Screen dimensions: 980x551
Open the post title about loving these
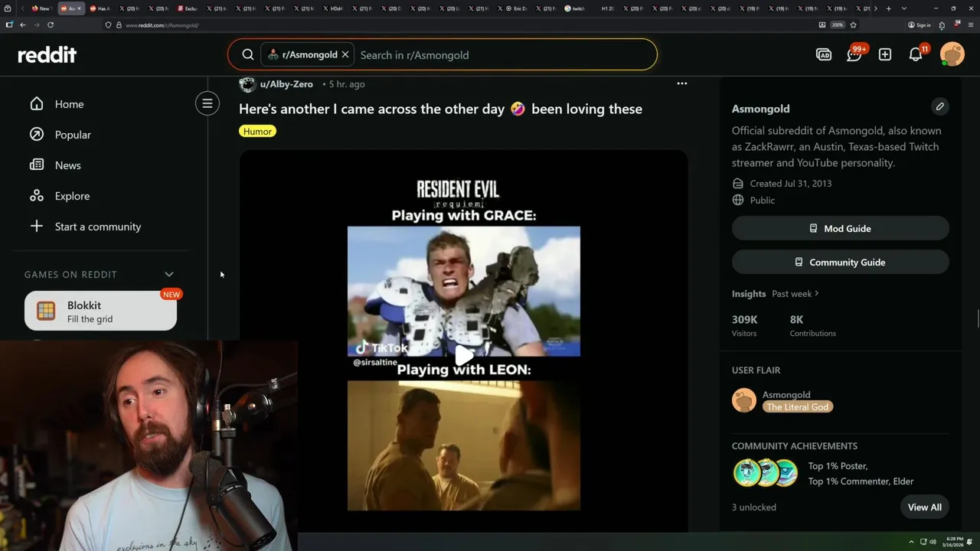click(440, 109)
